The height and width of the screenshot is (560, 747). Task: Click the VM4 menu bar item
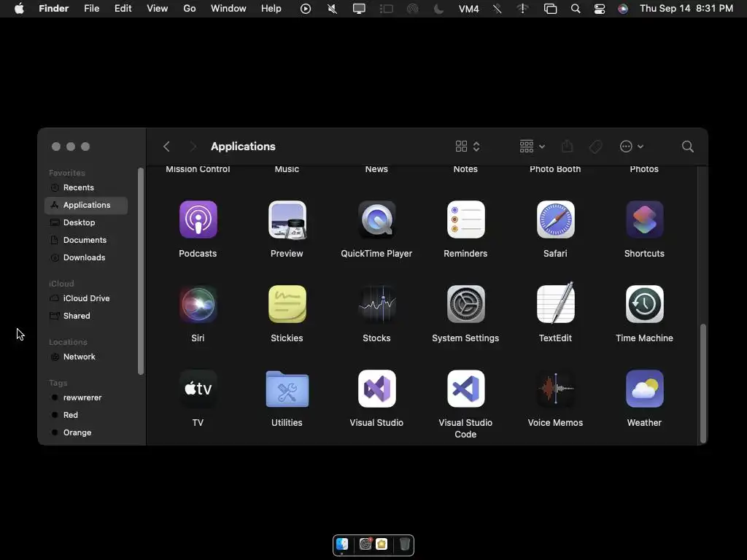coord(469,9)
